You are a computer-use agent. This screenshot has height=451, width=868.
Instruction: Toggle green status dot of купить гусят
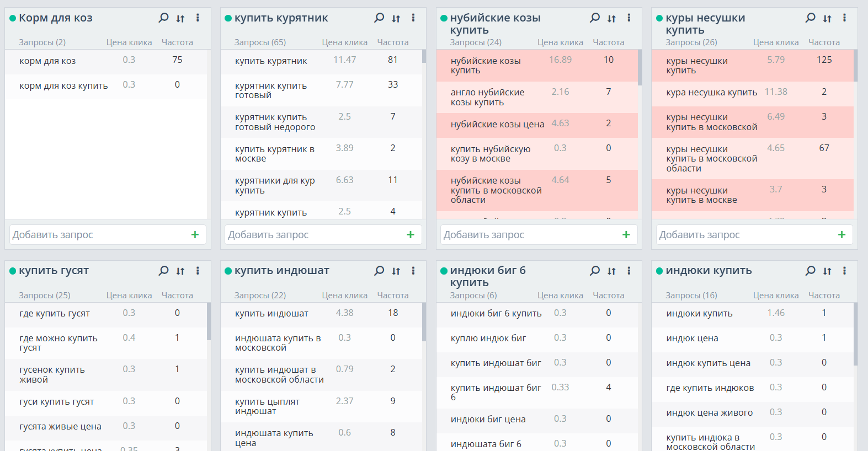tap(13, 271)
